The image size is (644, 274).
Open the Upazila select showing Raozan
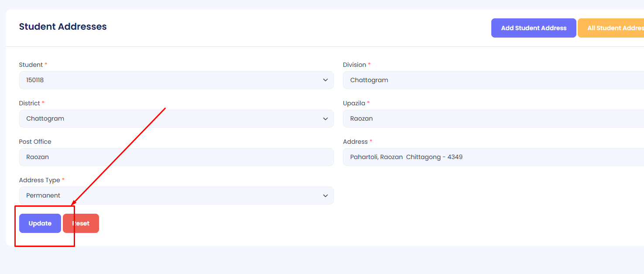click(x=493, y=119)
